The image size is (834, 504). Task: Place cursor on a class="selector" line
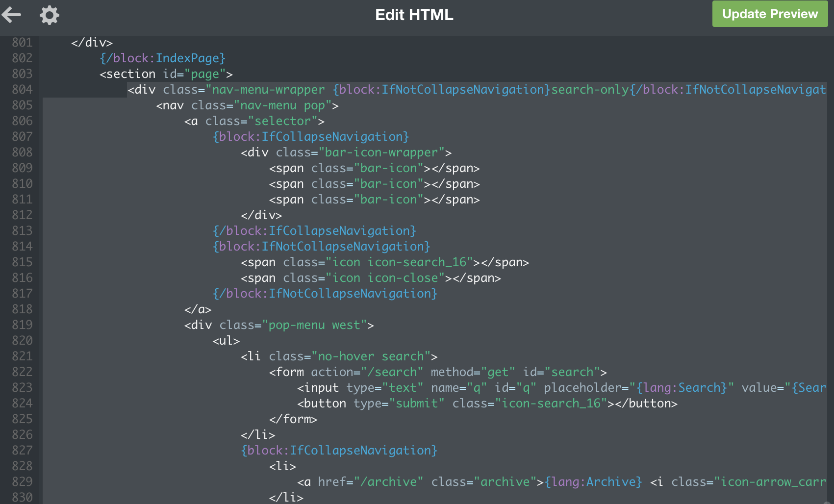point(254,121)
